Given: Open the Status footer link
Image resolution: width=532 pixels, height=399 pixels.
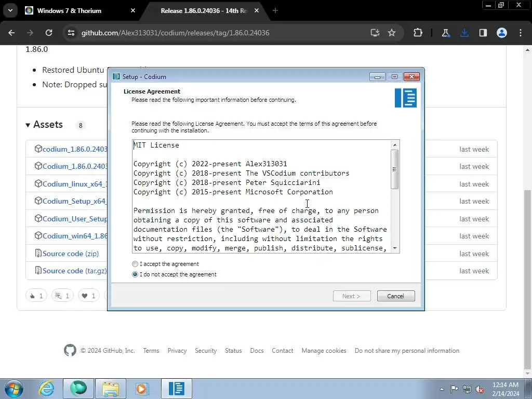Looking at the screenshot, I should point(233,351).
